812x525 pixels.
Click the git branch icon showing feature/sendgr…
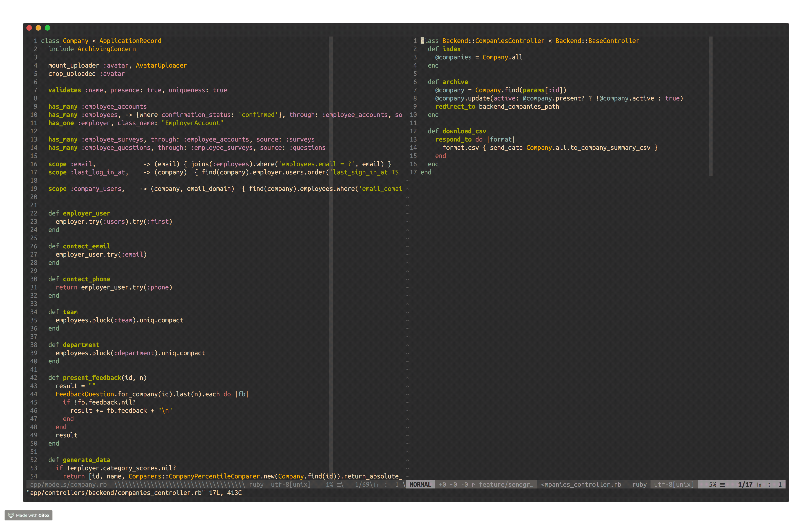(x=474, y=484)
